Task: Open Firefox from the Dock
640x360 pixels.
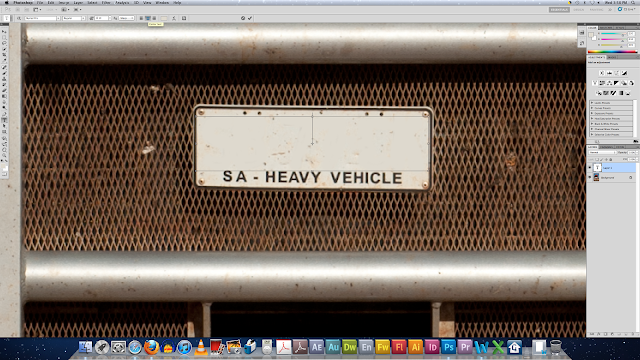Action: (151, 347)
